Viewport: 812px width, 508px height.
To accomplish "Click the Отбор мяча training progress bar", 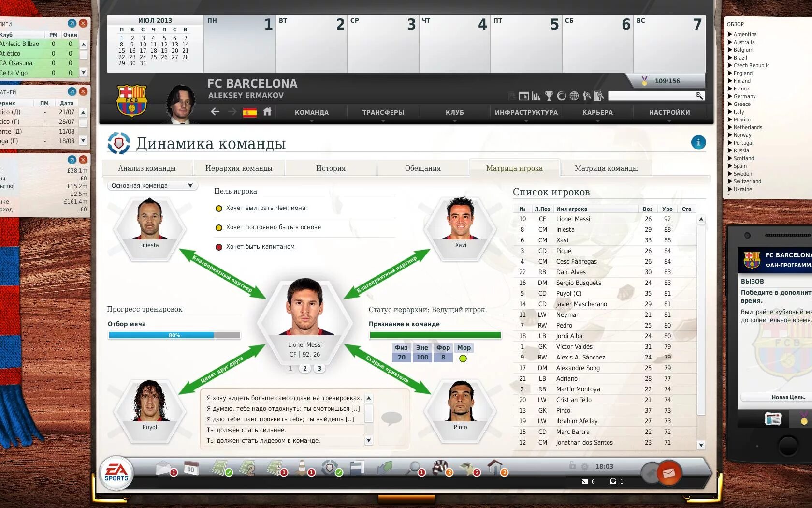I will click(x=174, y=335).
